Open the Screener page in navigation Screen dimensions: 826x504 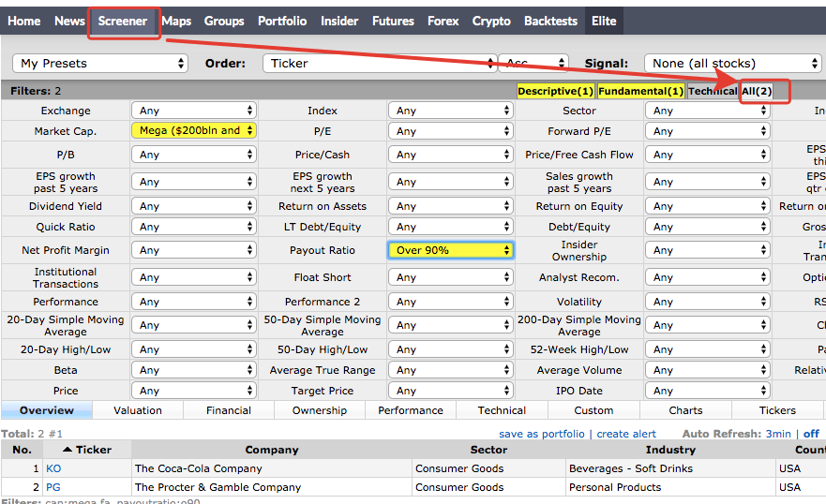pyautogui.click(x=123, y=21)
